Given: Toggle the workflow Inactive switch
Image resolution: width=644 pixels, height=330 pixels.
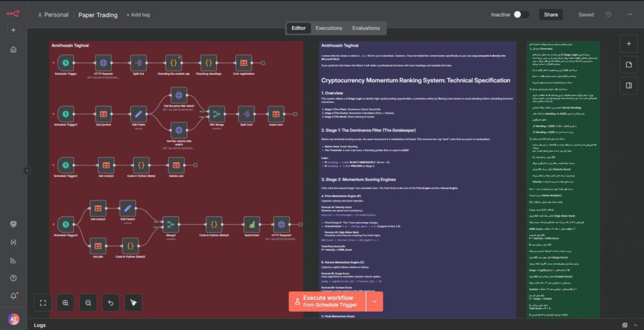Looking at the screenshot, I should pyautogui.click(x=521, y=15).
